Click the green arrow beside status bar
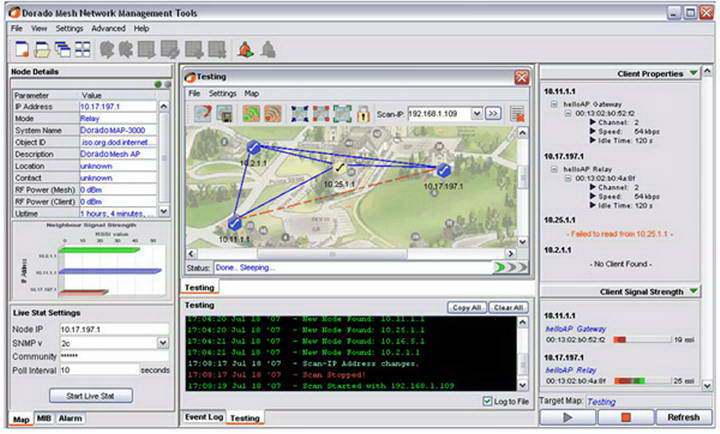 500,267
